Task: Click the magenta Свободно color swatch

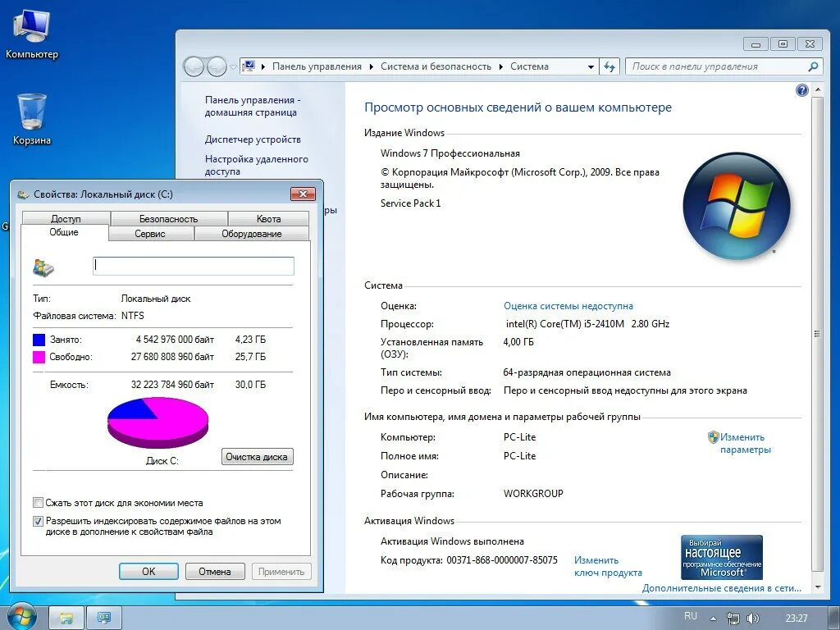Action: (x=39, y=357)
